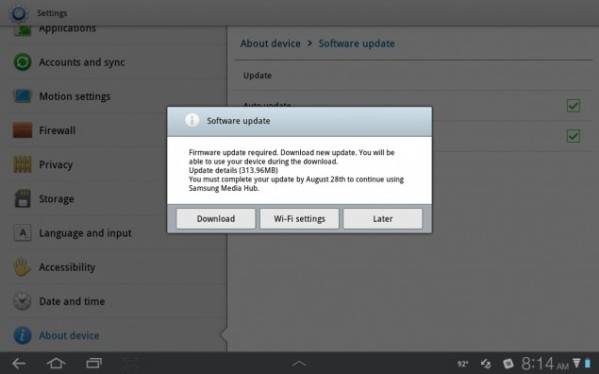Tap the Software update dialog title text
599x374 pixels.
(x=238, y=121)
